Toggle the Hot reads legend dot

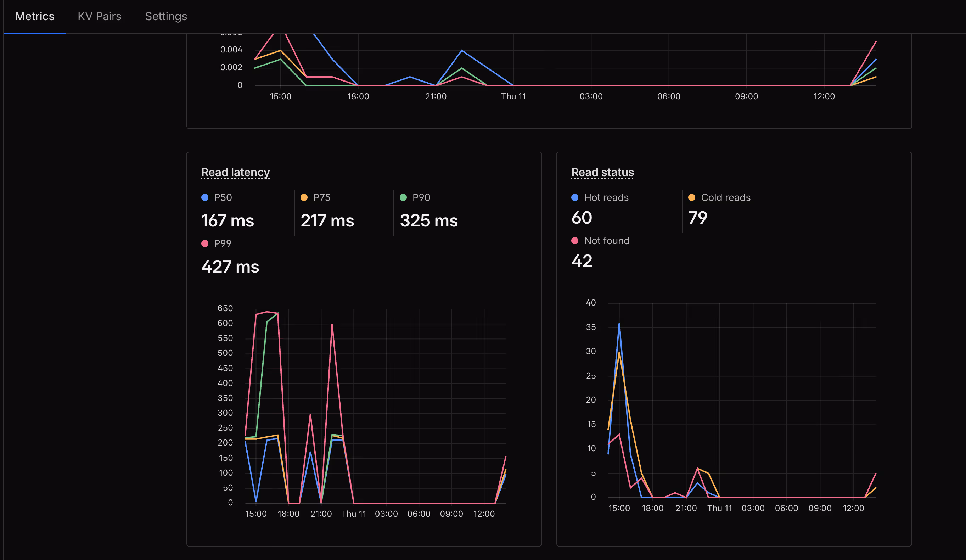(575, 197)
